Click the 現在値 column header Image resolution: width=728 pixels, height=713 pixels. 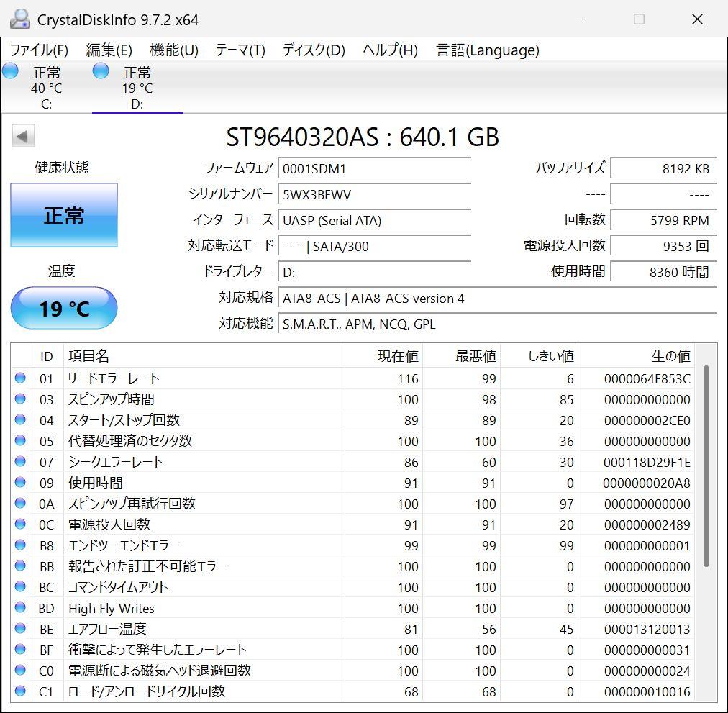383,356
